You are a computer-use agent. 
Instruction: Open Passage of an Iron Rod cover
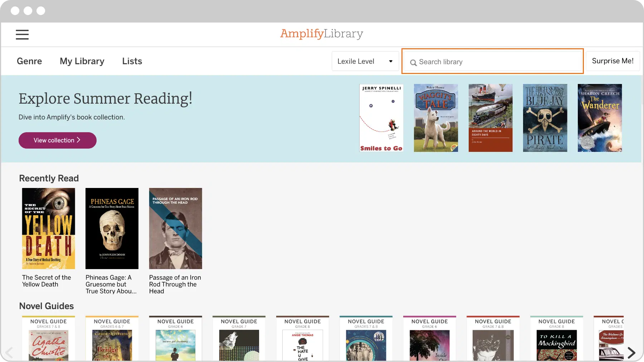pos(176,228)
